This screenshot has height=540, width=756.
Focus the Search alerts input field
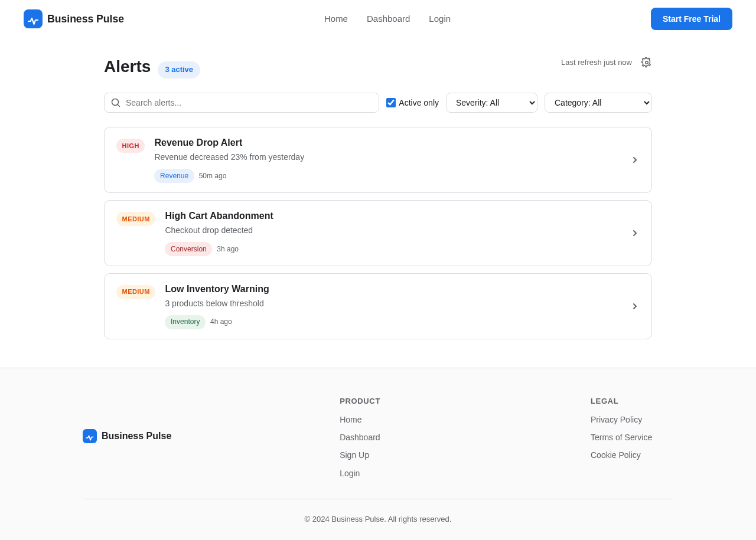coord(242,103)
